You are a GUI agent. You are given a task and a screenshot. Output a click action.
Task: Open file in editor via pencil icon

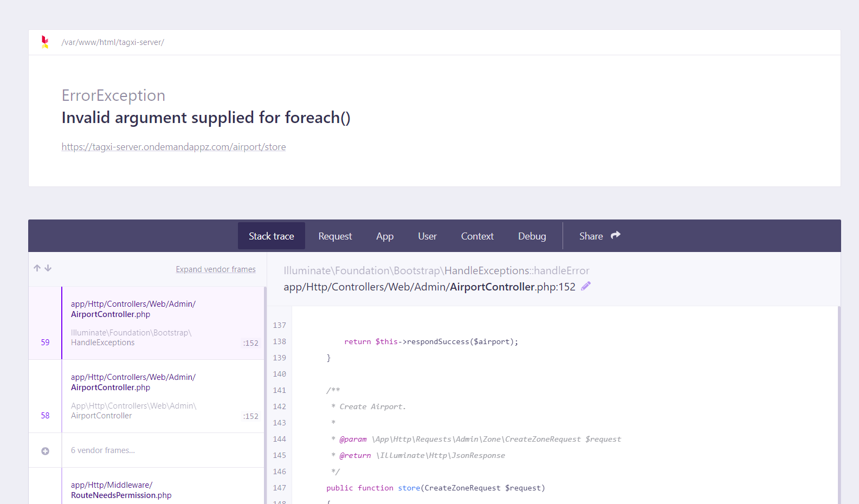(586, 286)
